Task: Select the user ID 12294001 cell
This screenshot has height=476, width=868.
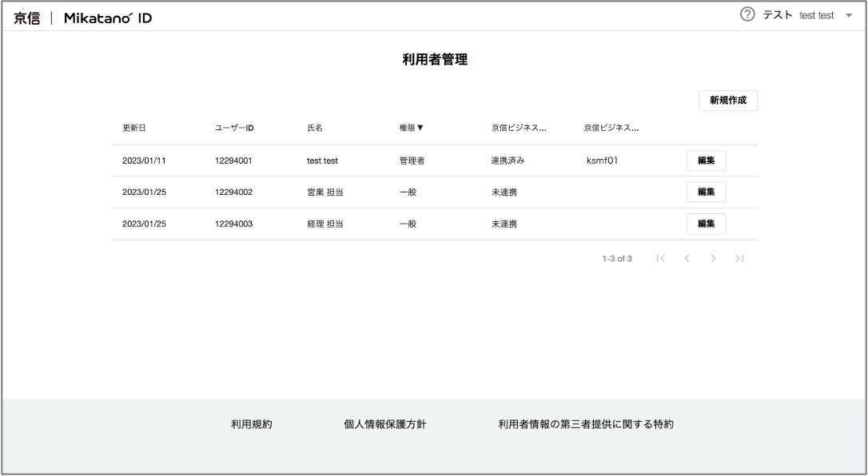Action: click(x=233, y=161)
